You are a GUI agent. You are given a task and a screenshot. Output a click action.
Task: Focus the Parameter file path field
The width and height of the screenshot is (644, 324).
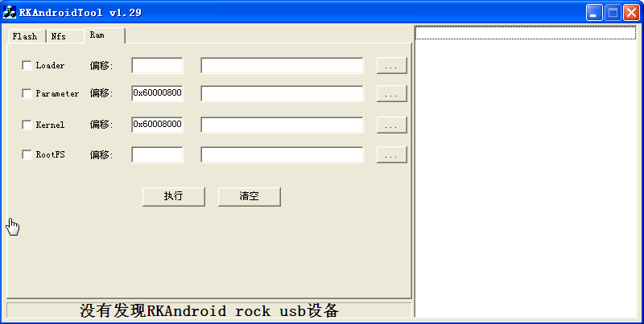283,93
